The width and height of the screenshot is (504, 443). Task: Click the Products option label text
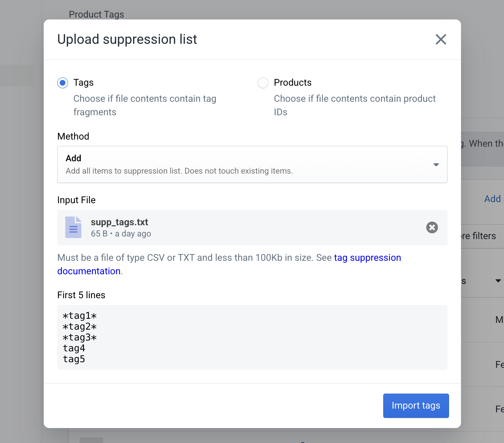pos(292,82)
